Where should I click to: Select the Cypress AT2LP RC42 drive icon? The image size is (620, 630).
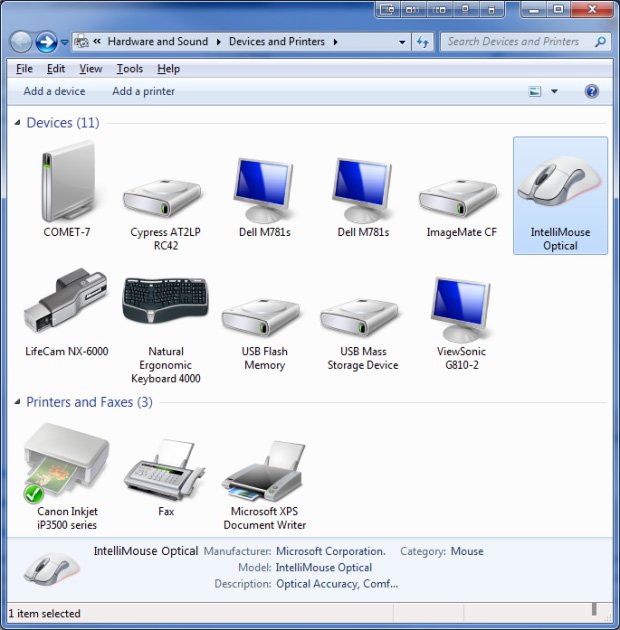tap(162, 198)
